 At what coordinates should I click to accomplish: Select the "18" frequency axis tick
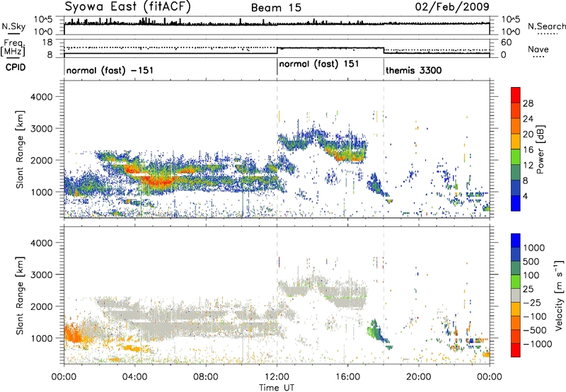[47, 42]
